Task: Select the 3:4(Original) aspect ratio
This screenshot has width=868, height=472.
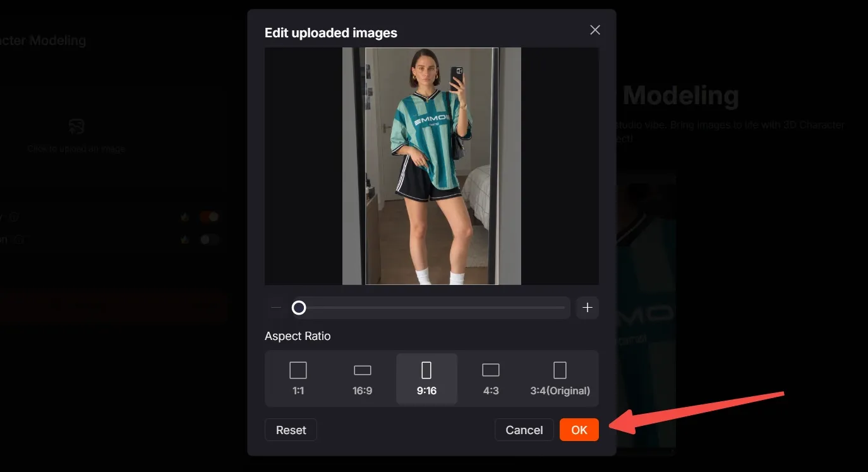Action: 560,378
